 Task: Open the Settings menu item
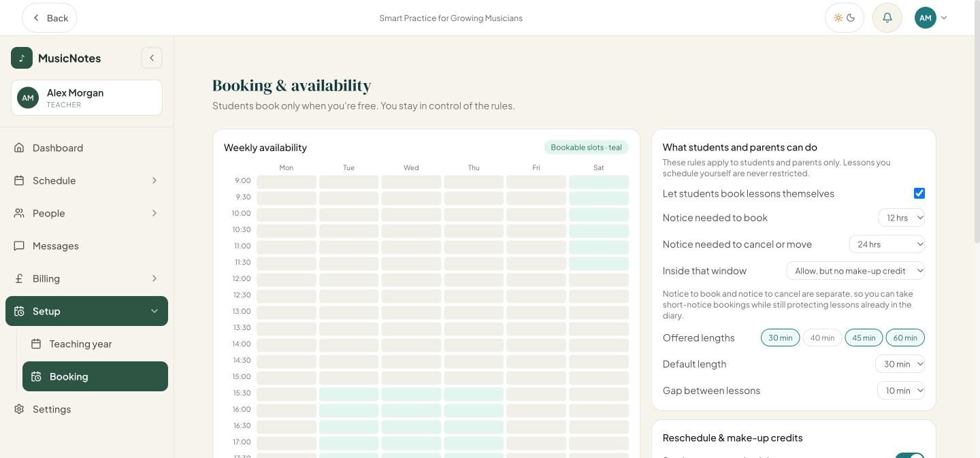click(x=86, y=409)
